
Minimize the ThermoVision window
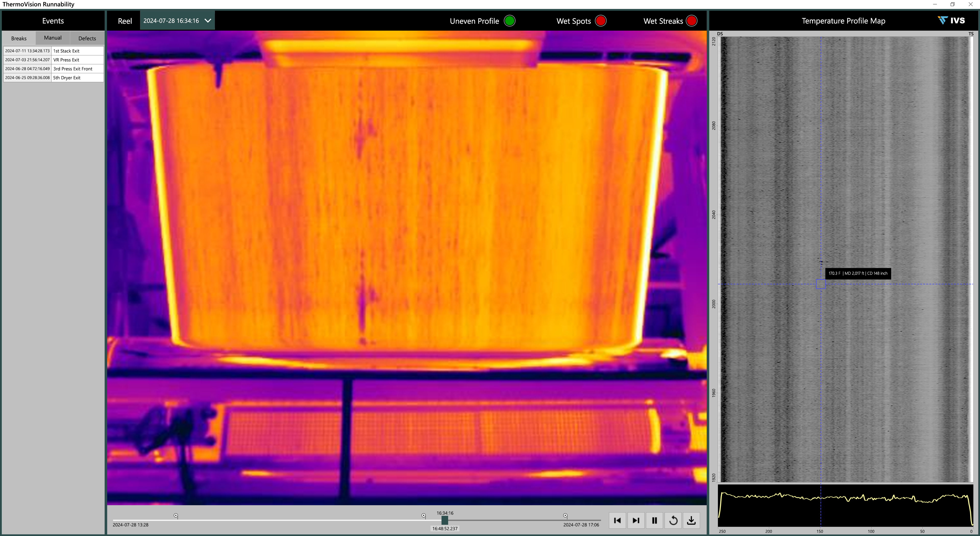(x=935, y=4)
